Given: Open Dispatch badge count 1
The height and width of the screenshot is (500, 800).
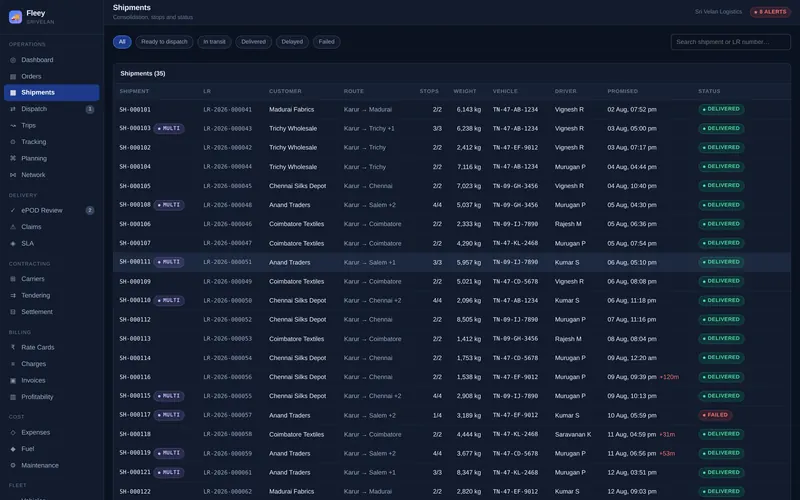Looking at the screenshot, I should click(90, 109).
